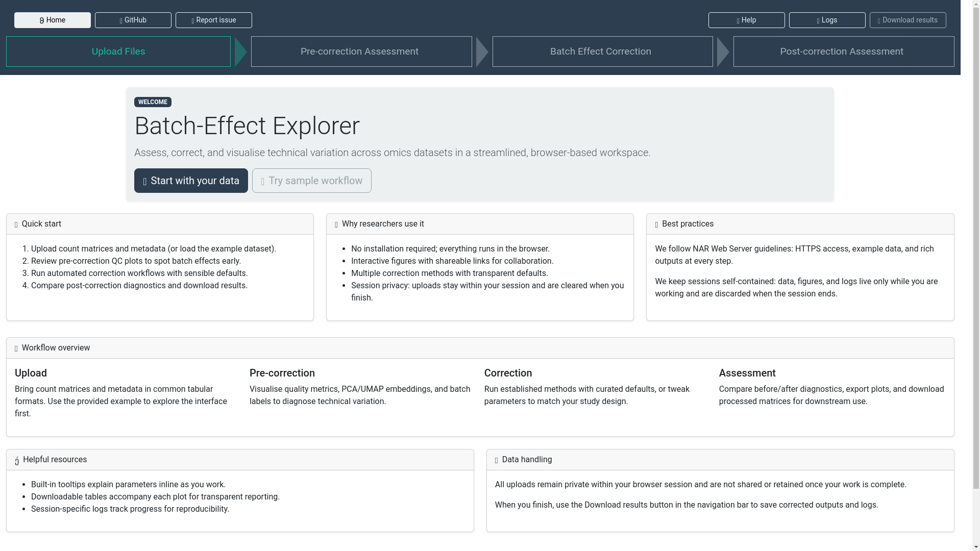This screenshot has height=551, width=980.
Task: Click the Workflow overview card header
Action: 480,348
